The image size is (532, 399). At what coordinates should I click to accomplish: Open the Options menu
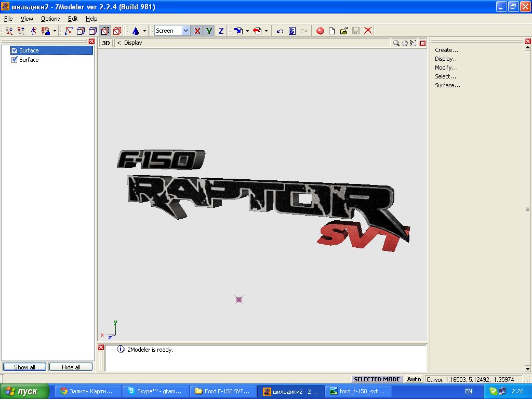(50, 19)
